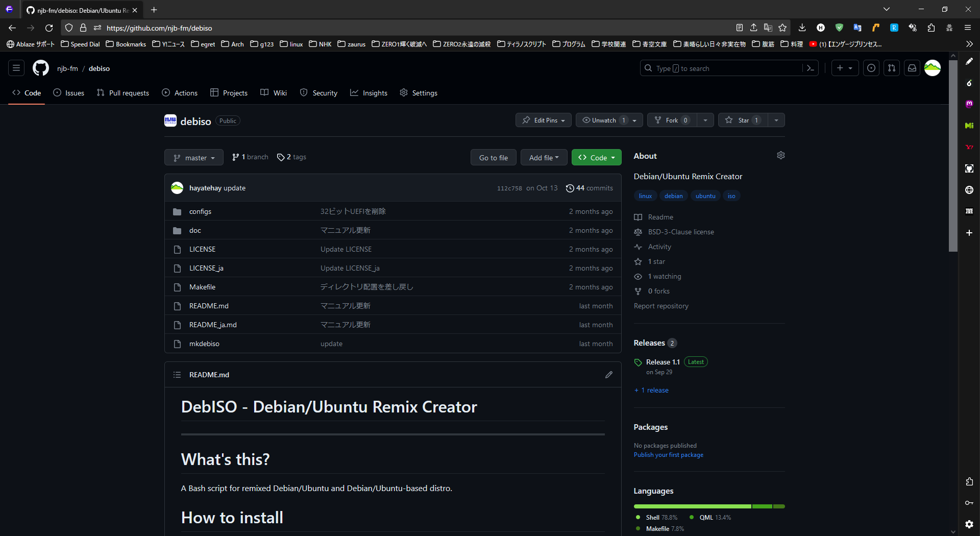
Task: Bookmark this page with star icon
Action: pyautogui.click(x=782, y=28)
